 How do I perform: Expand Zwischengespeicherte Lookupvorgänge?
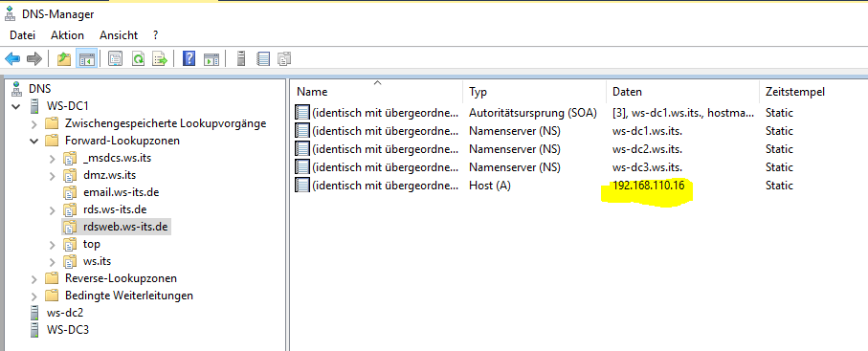pyautogui.click(x=34, y=123)
